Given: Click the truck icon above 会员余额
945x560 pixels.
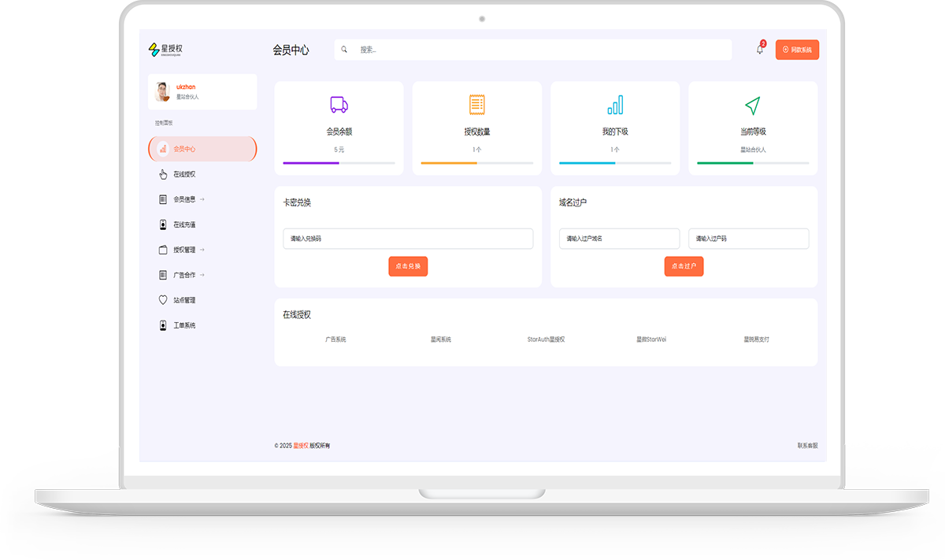Looking at the screenshot, I should pyautogui.click(x=339, y=105).
